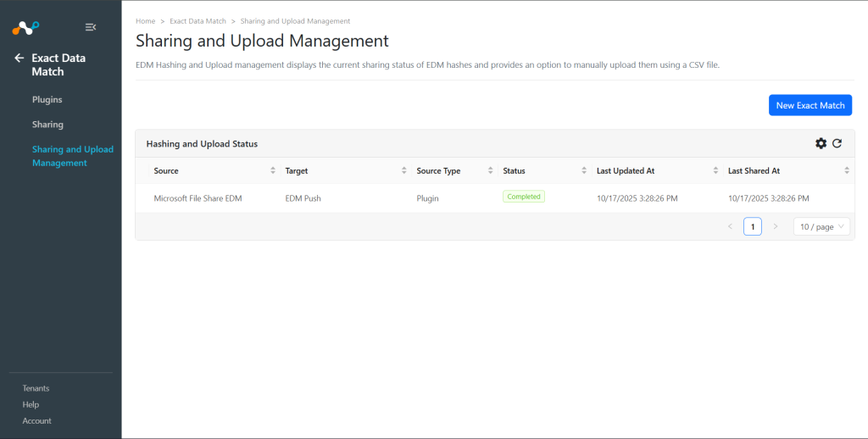The height and width of the screenshot is (439, 868).
Task: Select Sharing and Upload Management in sidebar
Action: (x=73, y=156)
